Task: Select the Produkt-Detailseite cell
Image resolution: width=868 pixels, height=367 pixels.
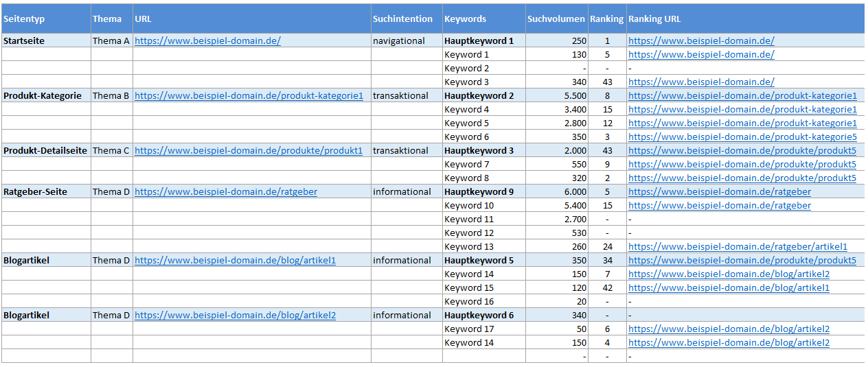Action: [x=46, y=150]
